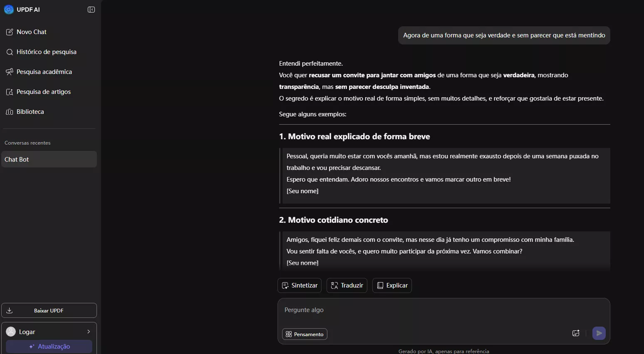The width and height of the screenshot is (644, 354).
Task: Click the Explicar button
Action: tap(392, 285)
